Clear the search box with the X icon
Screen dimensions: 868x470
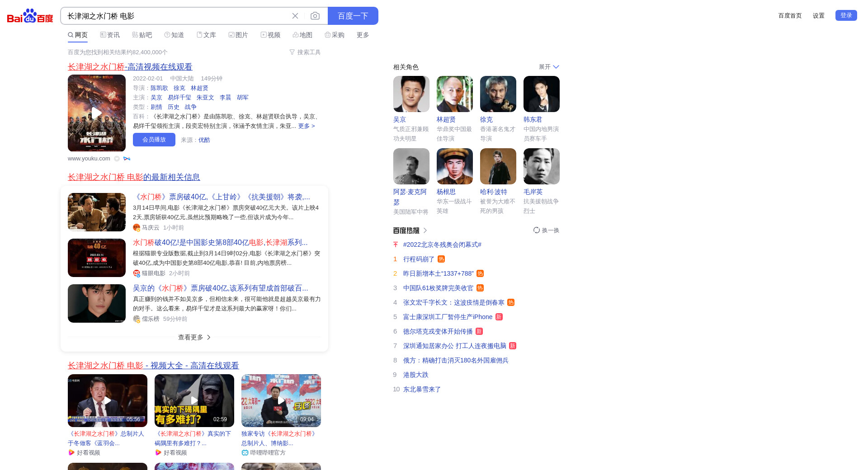coord(295,16)
